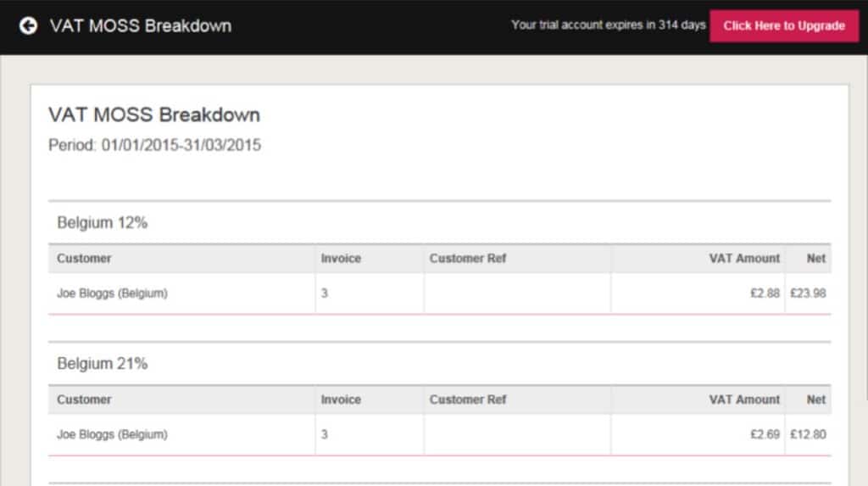Viewport: 868px width, 486px height.
Task: Click VAT Amount header in Belgium 12% table
Action: (x=744, y=259)
